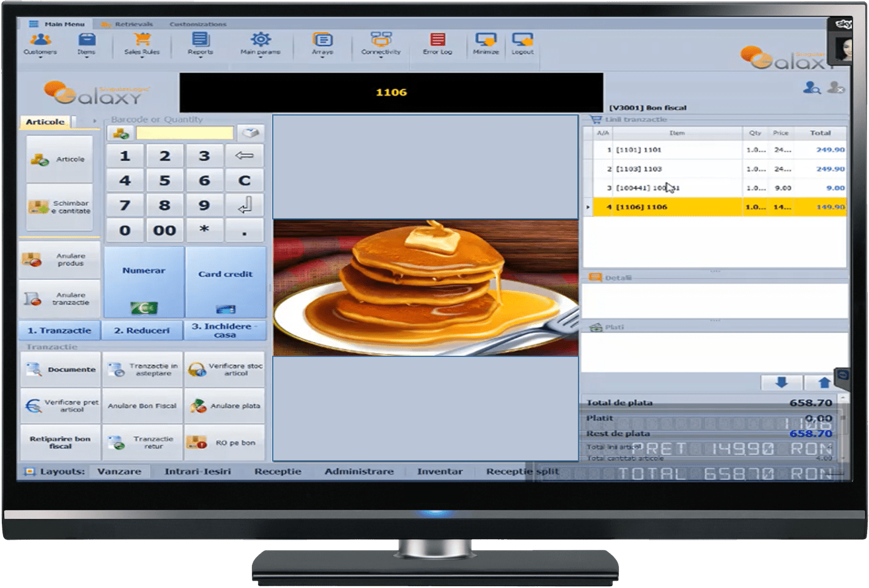Tap the keypad asterisk key
The width and height of the screenshot is (869, 588).
pos(204,230)
